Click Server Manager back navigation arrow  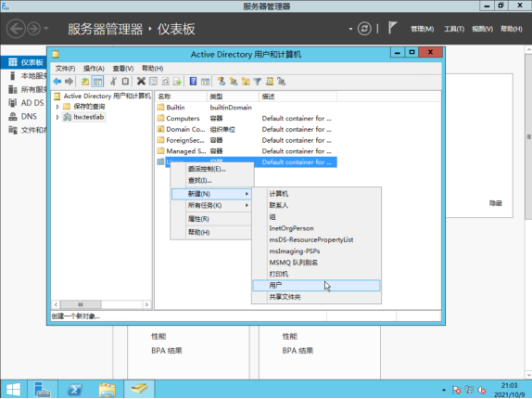click(16, 29)
